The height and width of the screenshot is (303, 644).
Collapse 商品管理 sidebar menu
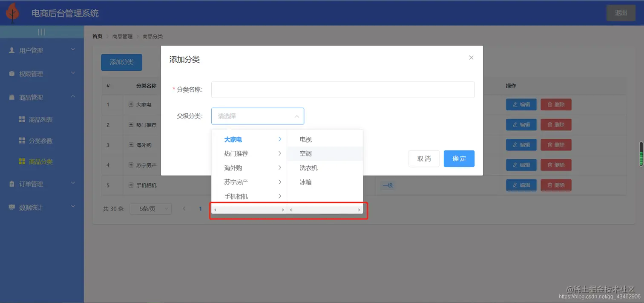(42, 97)
